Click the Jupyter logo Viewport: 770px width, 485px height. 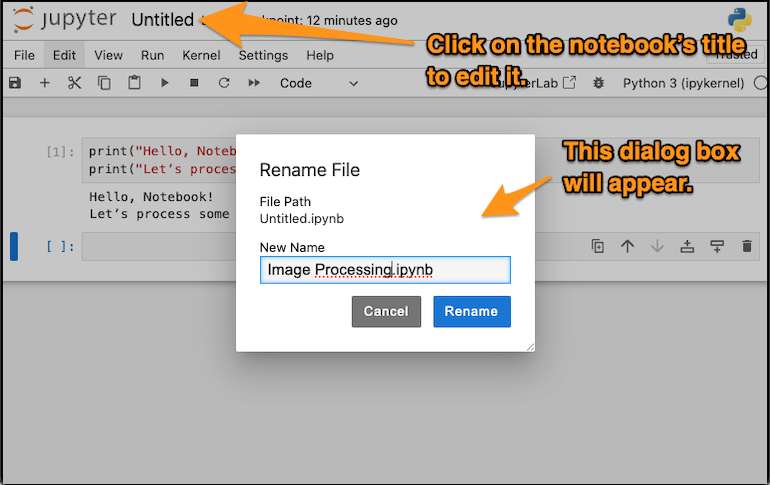[x=64, y=20]
